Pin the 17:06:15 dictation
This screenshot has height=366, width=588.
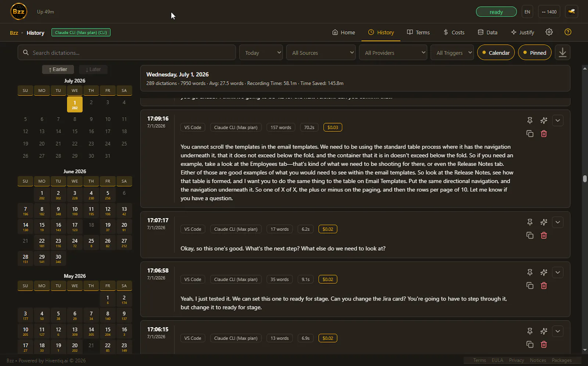530,331
